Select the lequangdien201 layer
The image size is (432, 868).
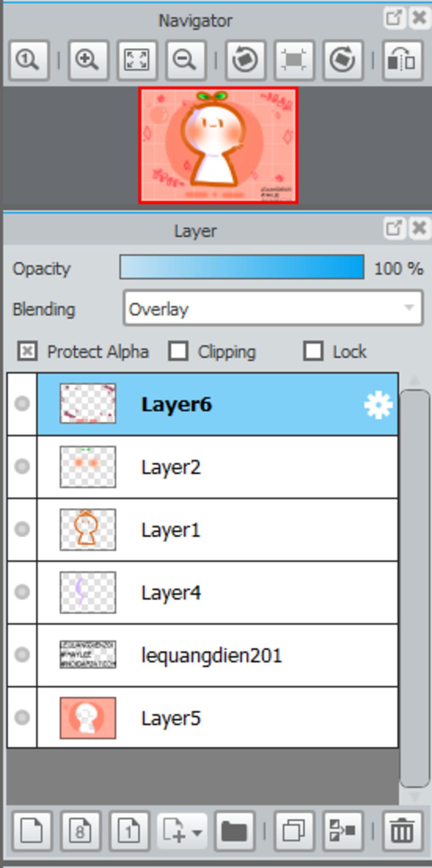click(218, 655)
